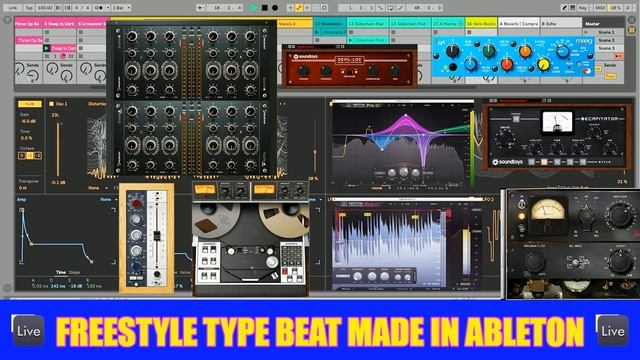Select the Vocals 2 track header

295,24
